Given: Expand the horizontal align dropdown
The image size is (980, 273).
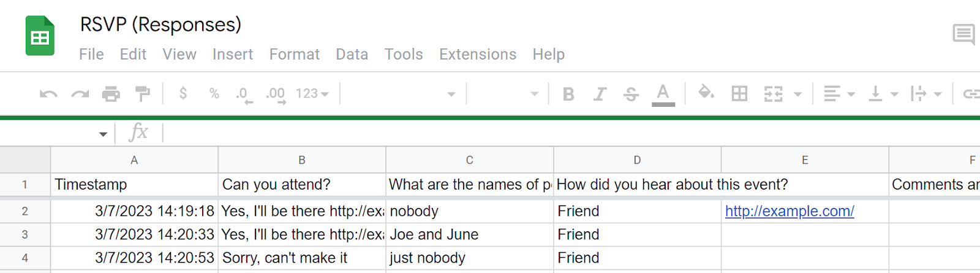Looking at the screenshot, I should click(x=839, y=94).
